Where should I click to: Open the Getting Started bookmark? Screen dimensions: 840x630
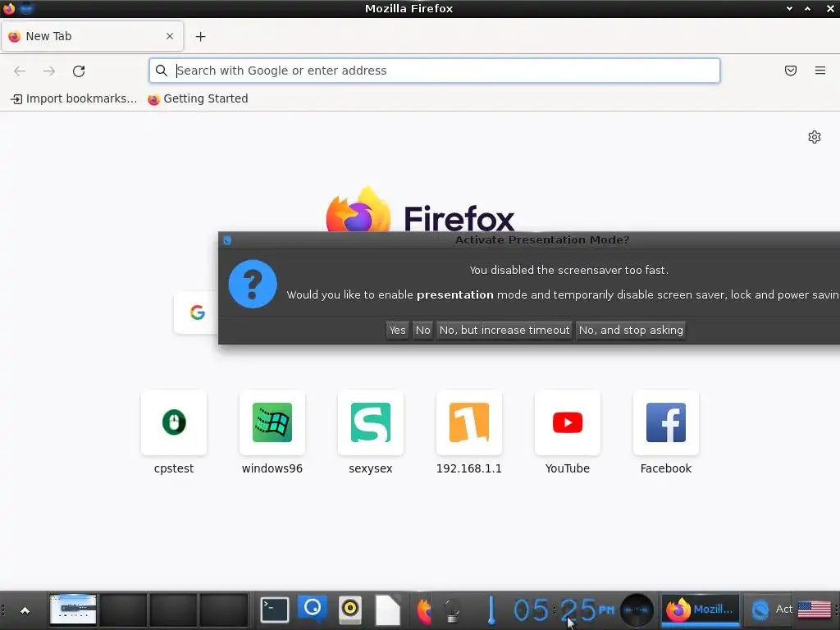pos(199,98)
